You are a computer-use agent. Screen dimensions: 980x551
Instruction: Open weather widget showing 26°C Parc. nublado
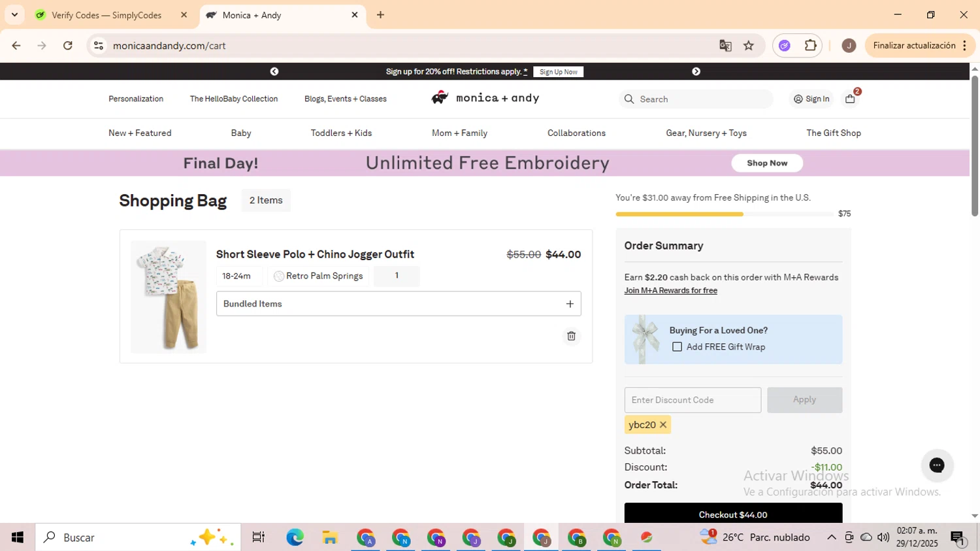[x=755, y=537]
